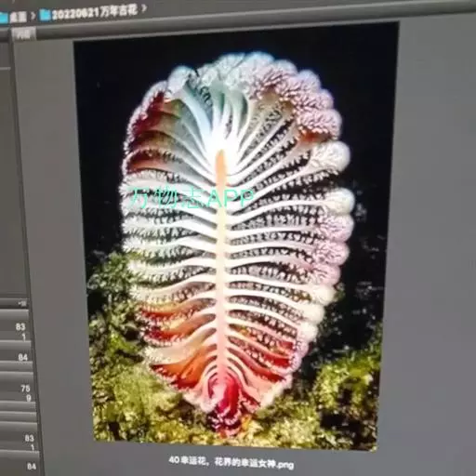This screenshot has height=476, width=476.
Task: Select the panel row showing 75 and 9
Action: (x=17, y=392)
